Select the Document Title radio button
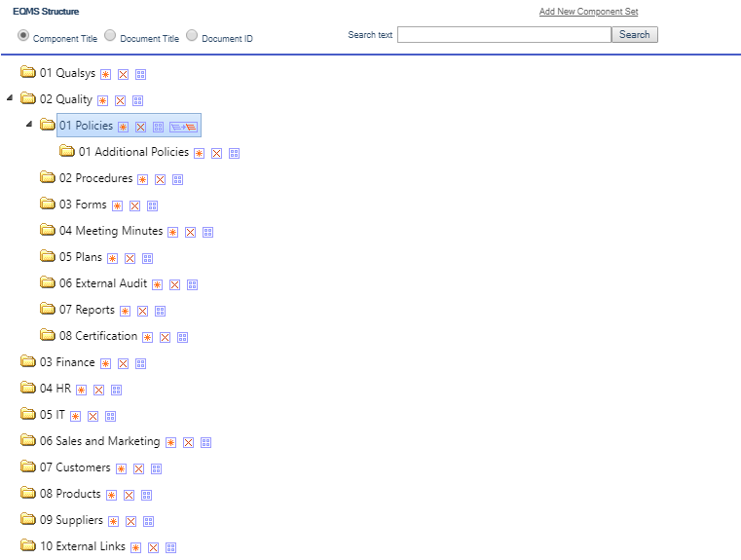 pyautogui.click(x=110, y=35)
